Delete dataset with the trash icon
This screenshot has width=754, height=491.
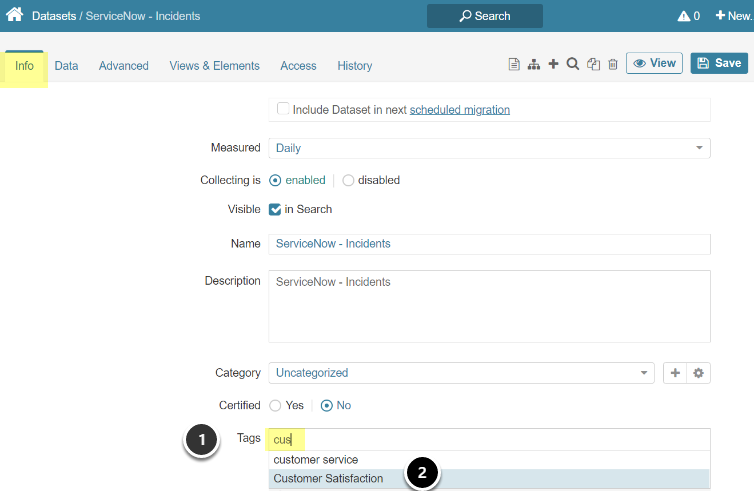coord(613,64)
